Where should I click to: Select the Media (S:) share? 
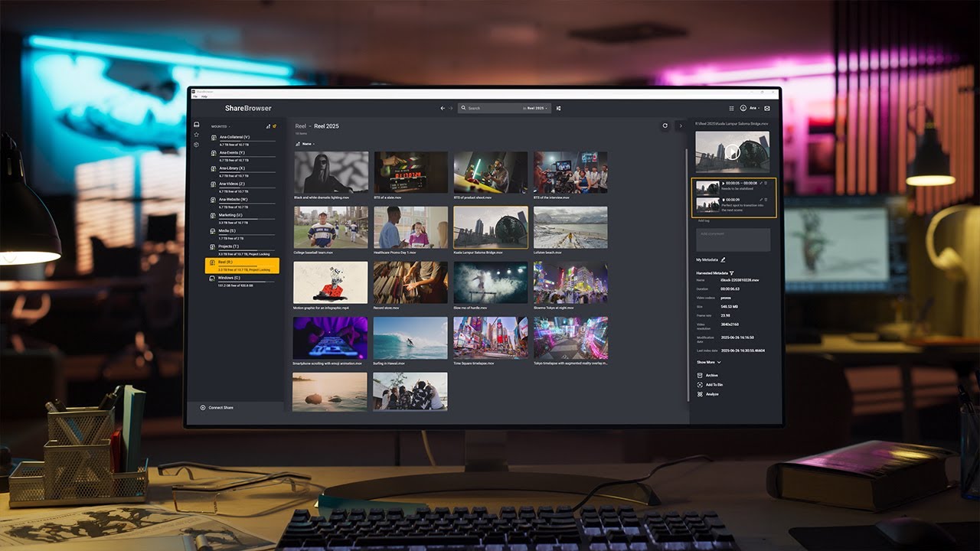click(242, 234)
